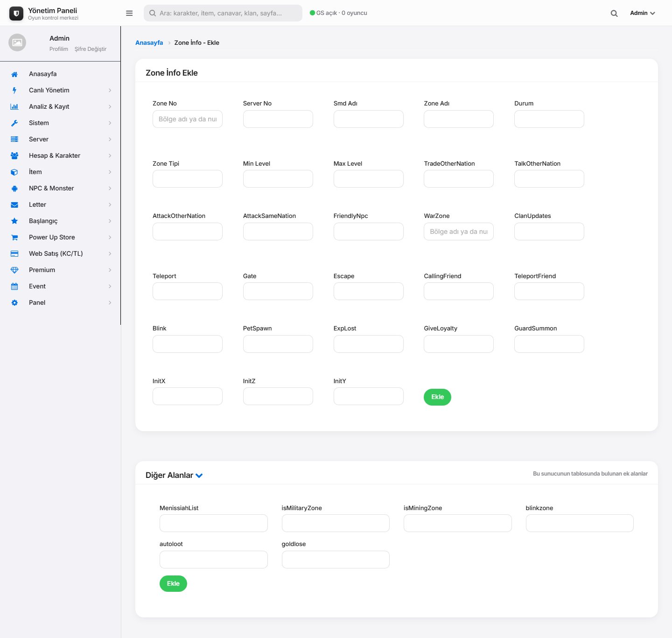
Task: Focus the isMilitaryZone input field
Action: pos(336,523)
